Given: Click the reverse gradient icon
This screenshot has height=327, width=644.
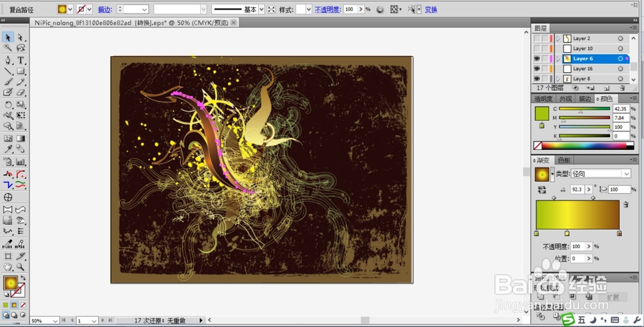Looking at the screenshot, I should pyautogui.click(x=542, y=189).
